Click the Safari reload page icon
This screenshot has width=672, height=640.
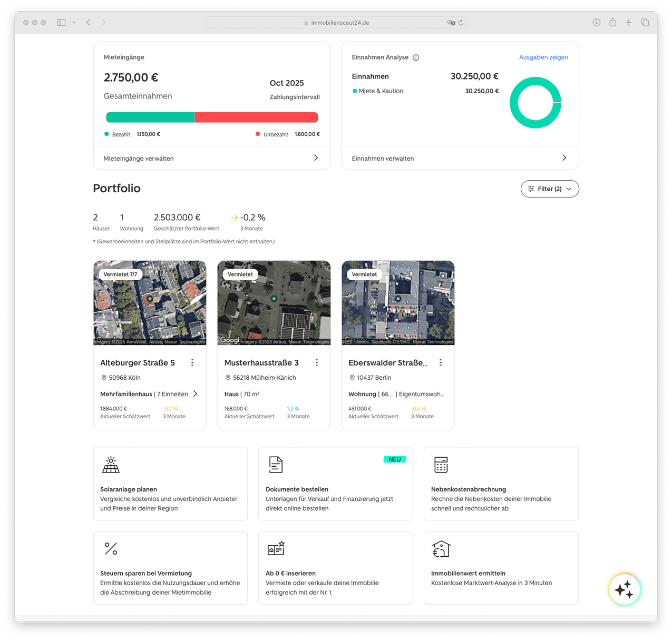pos(461,23)
